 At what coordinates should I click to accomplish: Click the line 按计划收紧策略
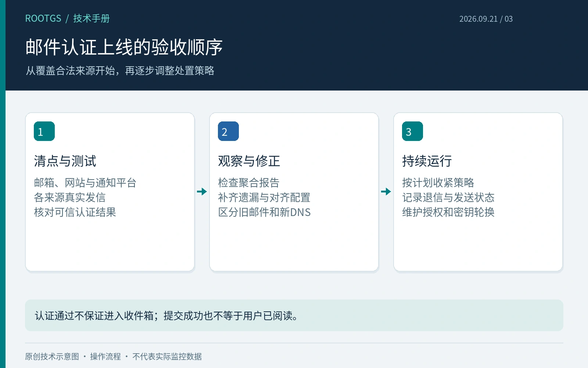tap(438, 183)
